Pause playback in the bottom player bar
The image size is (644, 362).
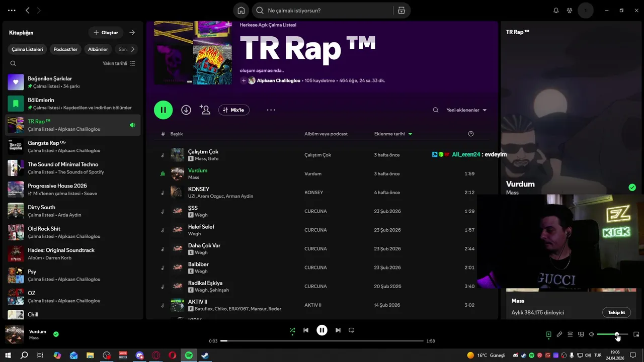(x=322, y=330)
